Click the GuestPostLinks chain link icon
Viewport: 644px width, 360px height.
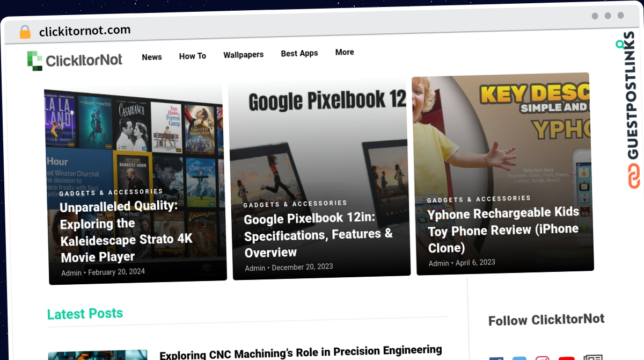pos(634,176)
